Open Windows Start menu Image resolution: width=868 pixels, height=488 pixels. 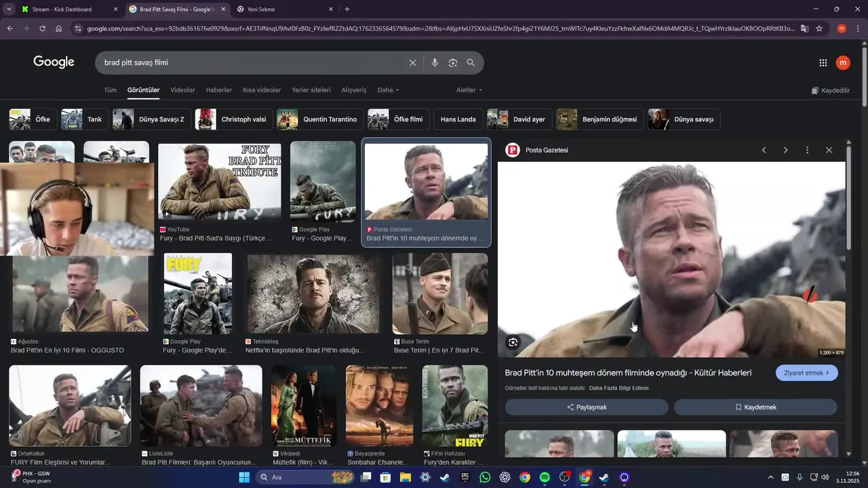pyautogui.click(x=244, y=477)
